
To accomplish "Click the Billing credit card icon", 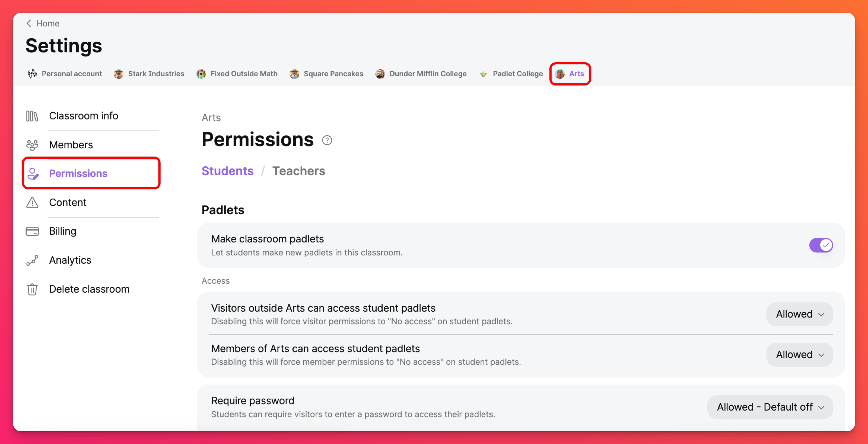I will coord(32,232).
